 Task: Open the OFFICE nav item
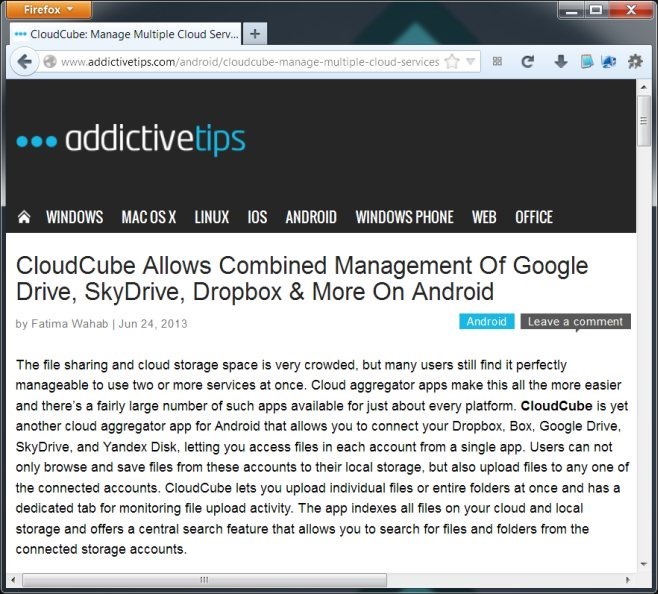pyautogui.click(x=534, y=217)
